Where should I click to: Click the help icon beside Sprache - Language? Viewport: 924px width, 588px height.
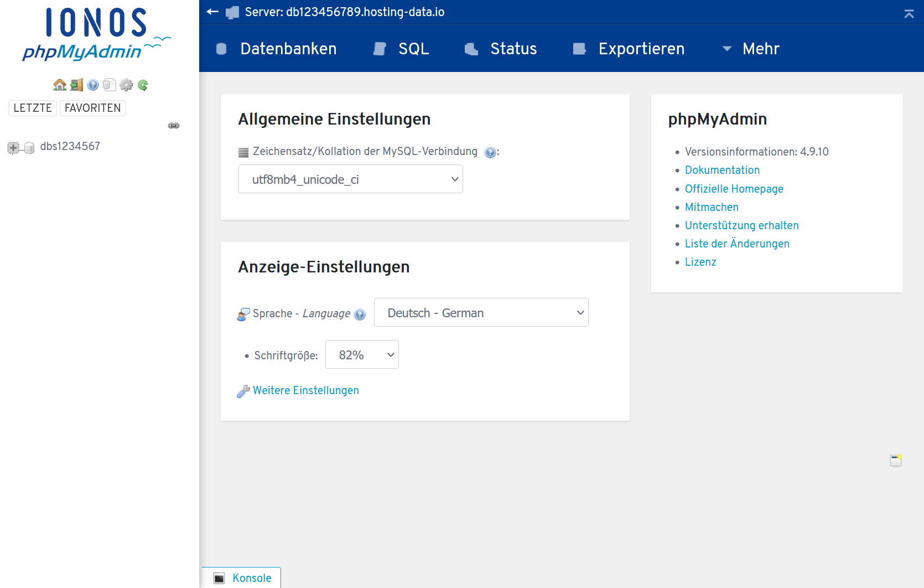pos(360,314)
